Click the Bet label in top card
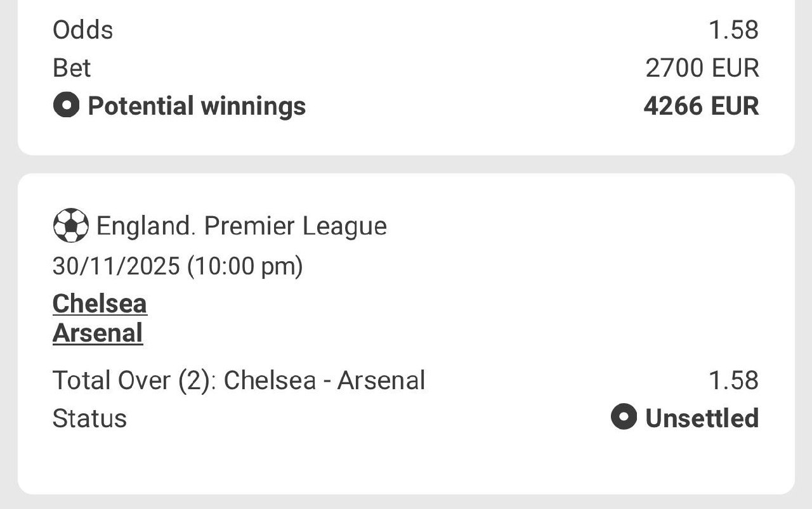Screen dimensions: 812x509 (72, 68)
